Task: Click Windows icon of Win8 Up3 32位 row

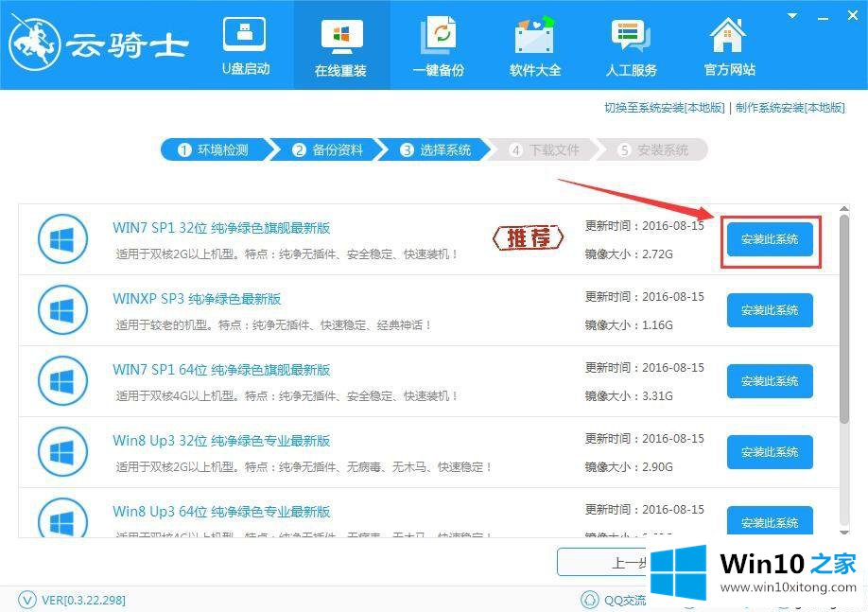Action: (62, 452)
